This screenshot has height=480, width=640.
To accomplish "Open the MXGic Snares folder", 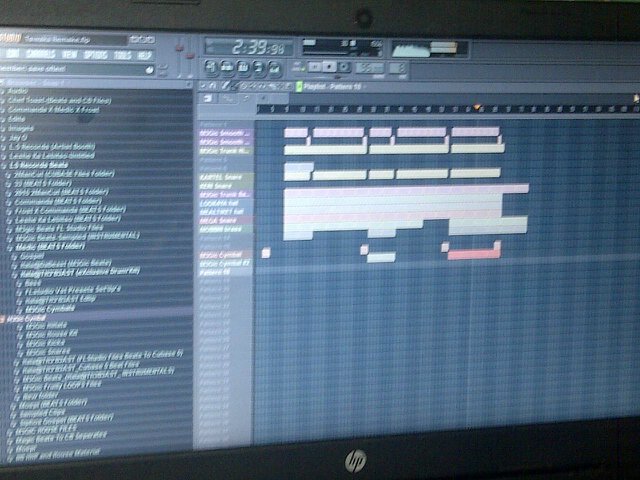I will (48, 351).
